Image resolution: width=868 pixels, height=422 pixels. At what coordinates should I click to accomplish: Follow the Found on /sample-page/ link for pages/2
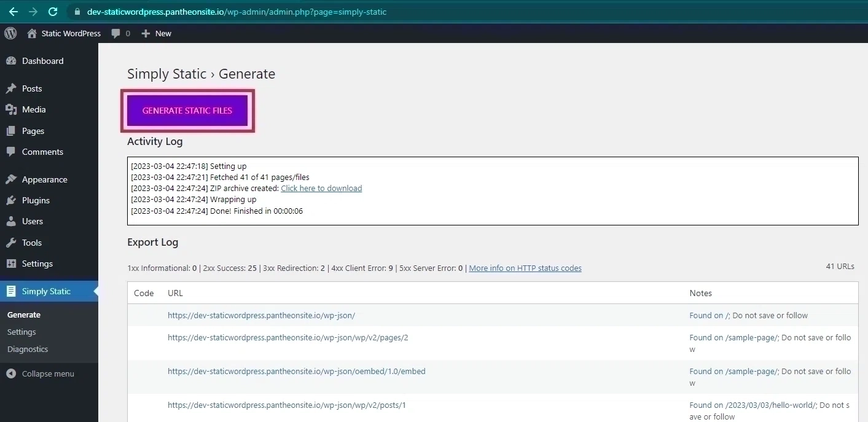click(733, 338)
